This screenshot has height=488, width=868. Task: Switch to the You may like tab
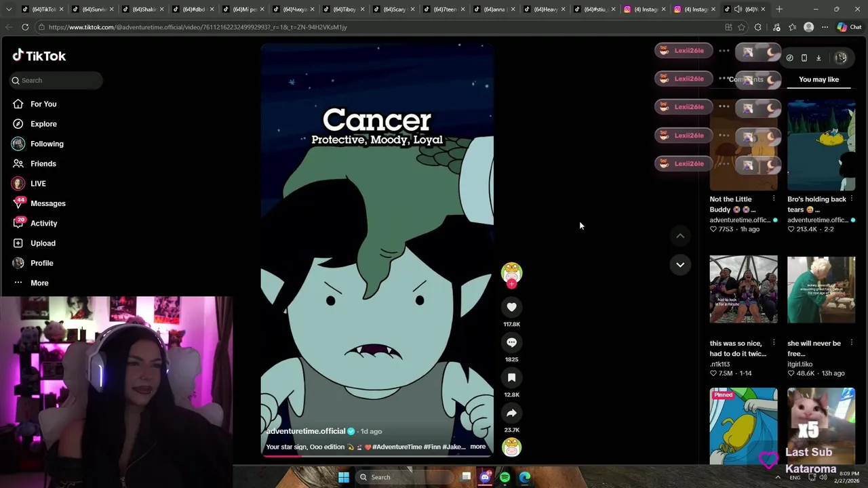[x=818, y=79]
